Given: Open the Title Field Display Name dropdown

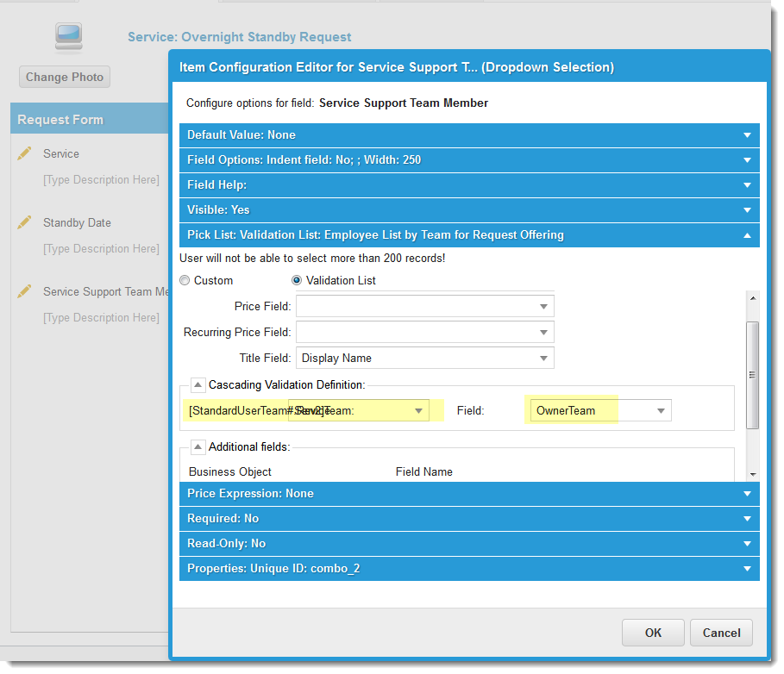Looking at the screenshot, I should click(543, 358).
